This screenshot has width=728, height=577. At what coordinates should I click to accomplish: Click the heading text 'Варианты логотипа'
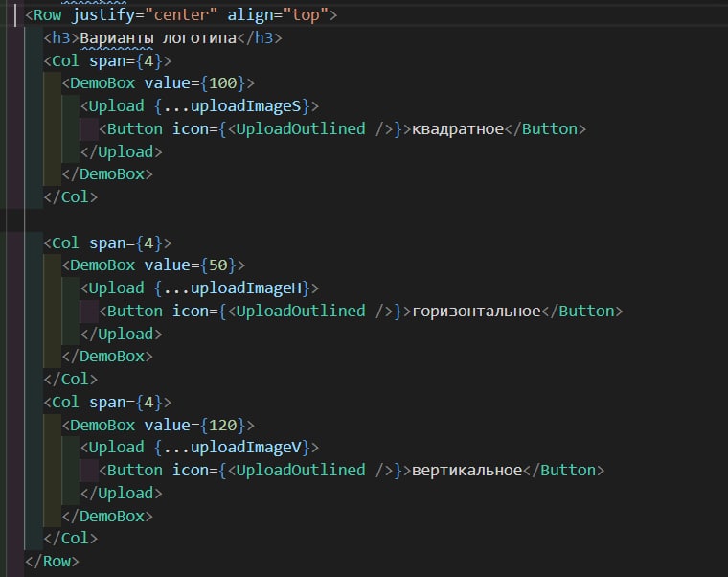pyautogui.click(x=158, y=37)
